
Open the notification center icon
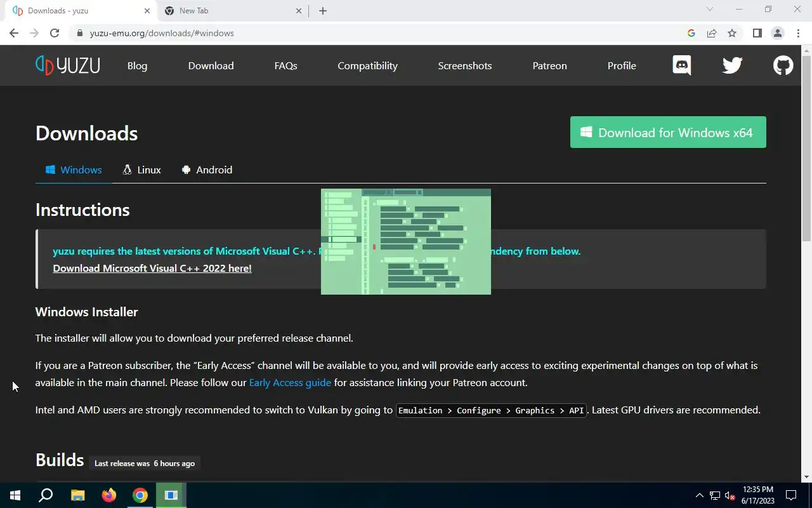(x=791, y=495)
